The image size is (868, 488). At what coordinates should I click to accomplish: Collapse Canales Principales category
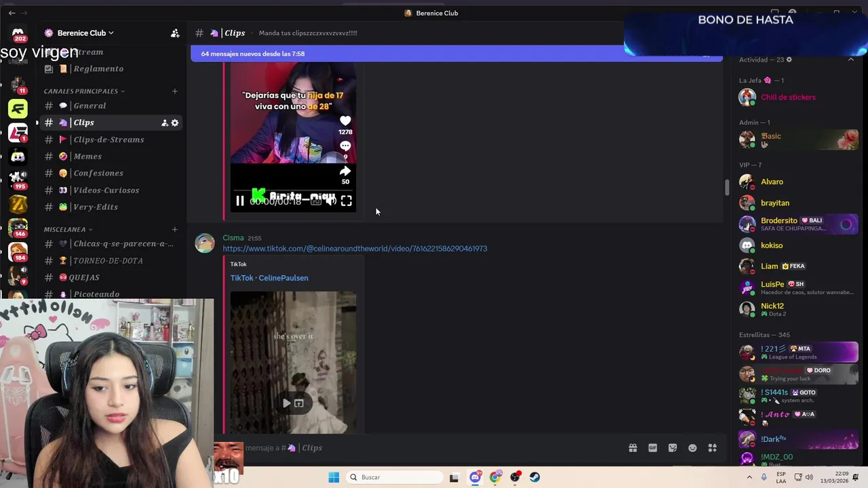pyautogui.click(x=84, y=91)
